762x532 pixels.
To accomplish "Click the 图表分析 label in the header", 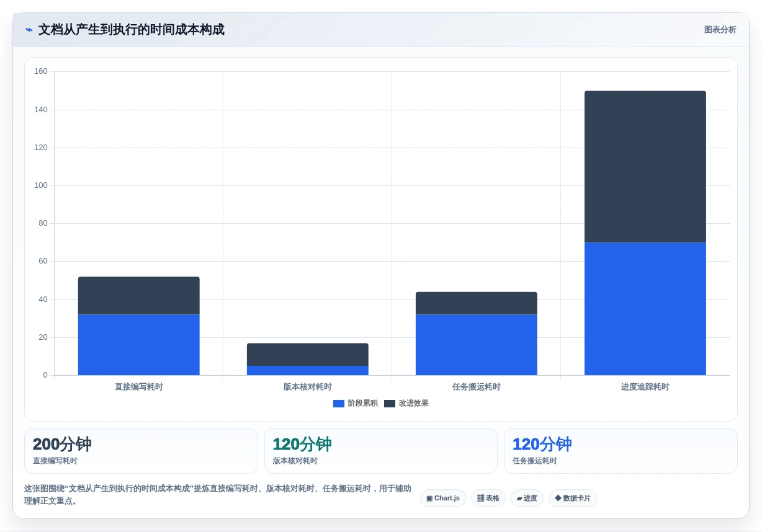I will (720, 30).
